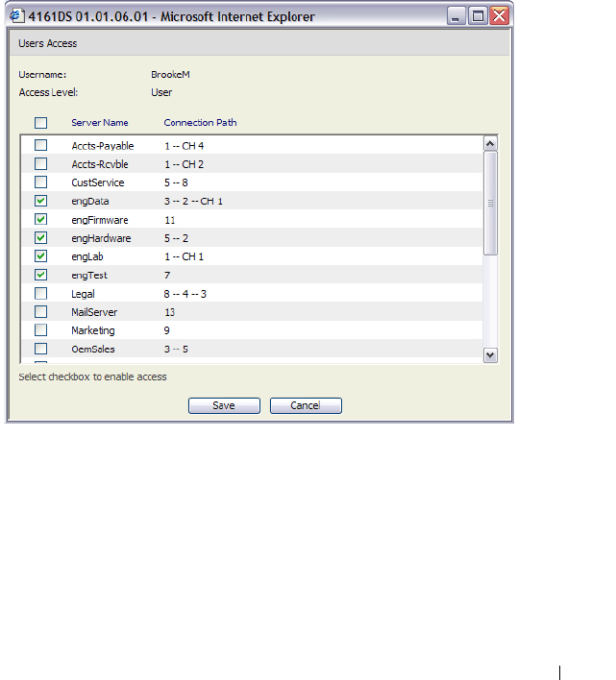
Task: Sort by Server Name column header
Action: pos(100,123)
